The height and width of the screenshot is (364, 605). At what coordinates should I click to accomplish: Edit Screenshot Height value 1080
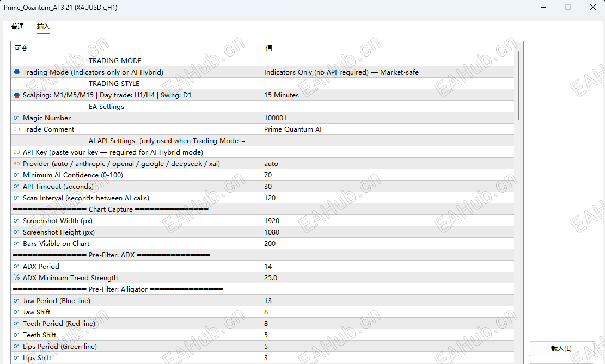[388, 232]
